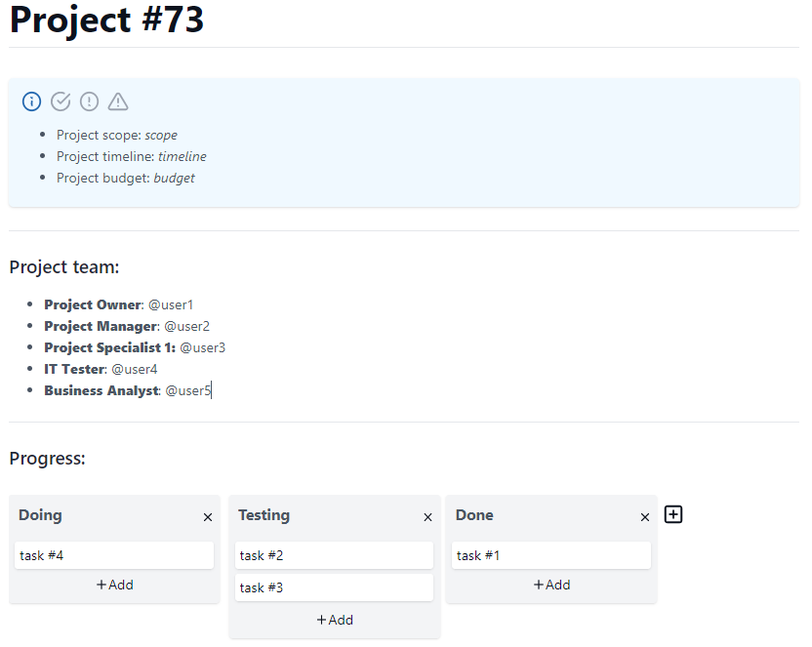Select the exclamation circle alert icon
This screenshot has width=812, height=647.
coord(89,101)
